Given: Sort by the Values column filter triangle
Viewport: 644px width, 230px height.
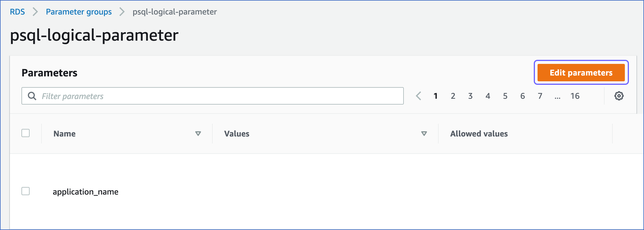Looking at the screenshot, I should point(424,134).
